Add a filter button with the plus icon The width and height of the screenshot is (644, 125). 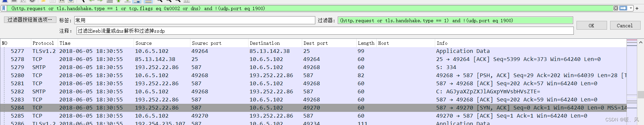(x=637, y=8)
